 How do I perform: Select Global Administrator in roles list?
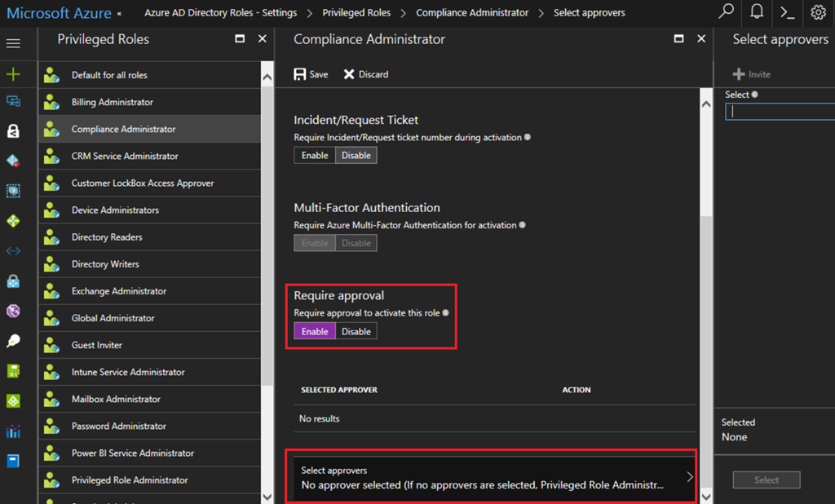tap(113, 318)
